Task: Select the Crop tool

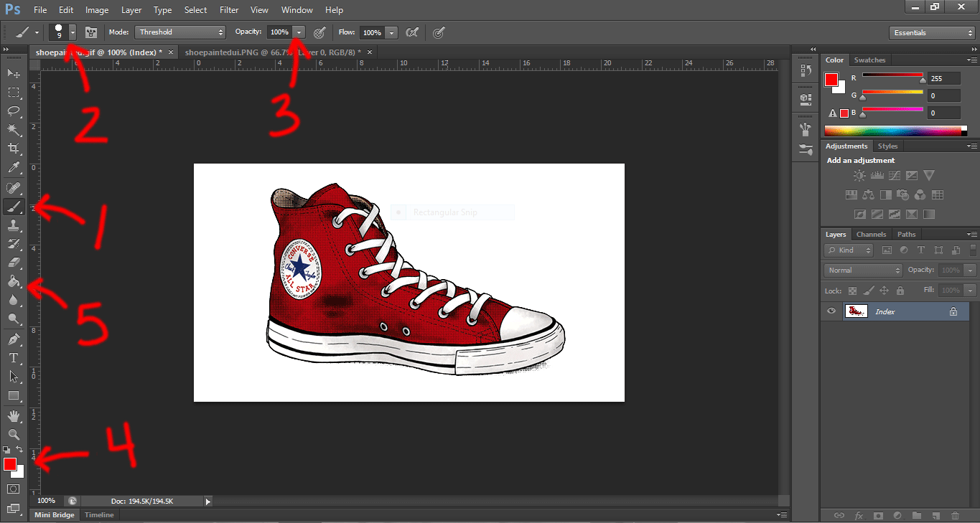Action: click(x=14, y=149)
